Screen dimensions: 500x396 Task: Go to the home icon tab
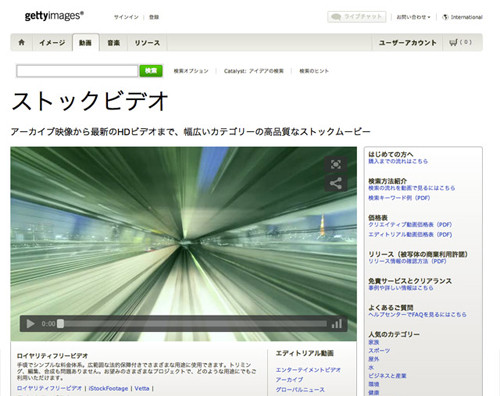click(x=22, y=42)
